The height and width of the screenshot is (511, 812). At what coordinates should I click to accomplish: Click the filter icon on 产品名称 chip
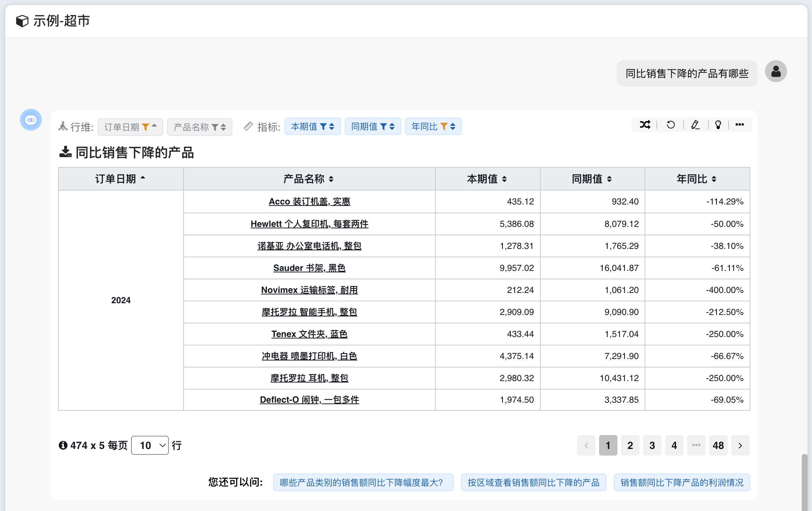215,127
